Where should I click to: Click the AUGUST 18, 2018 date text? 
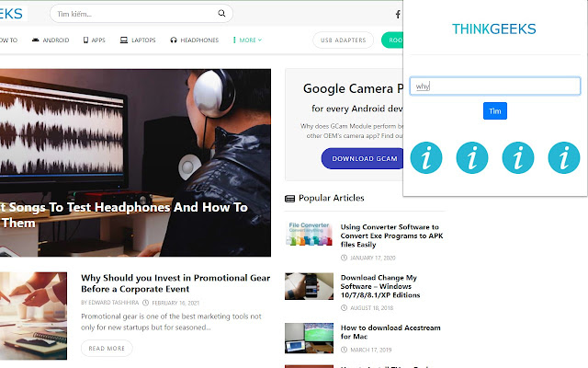point(371,308)
